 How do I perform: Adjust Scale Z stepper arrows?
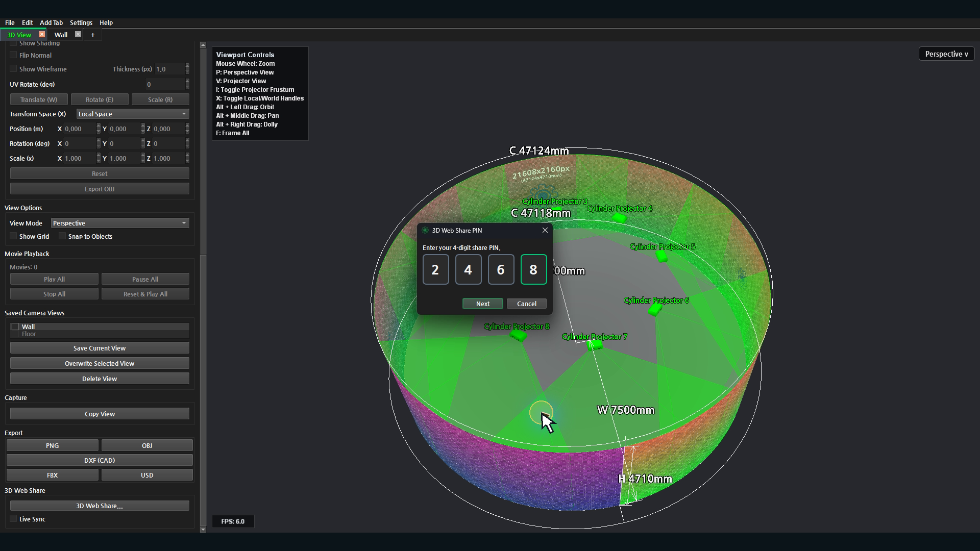pos(187,158)
